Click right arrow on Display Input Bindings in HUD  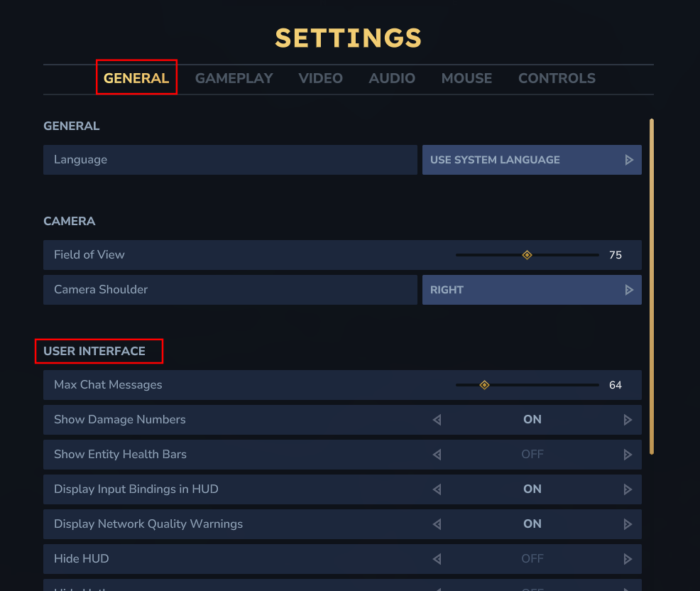[628, 489]
